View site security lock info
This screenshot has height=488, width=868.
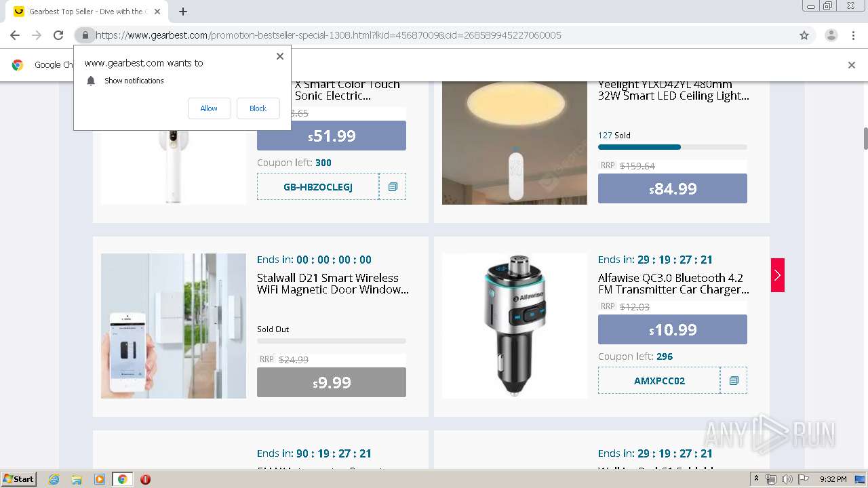pyautogui.click(x=85, y=35)
